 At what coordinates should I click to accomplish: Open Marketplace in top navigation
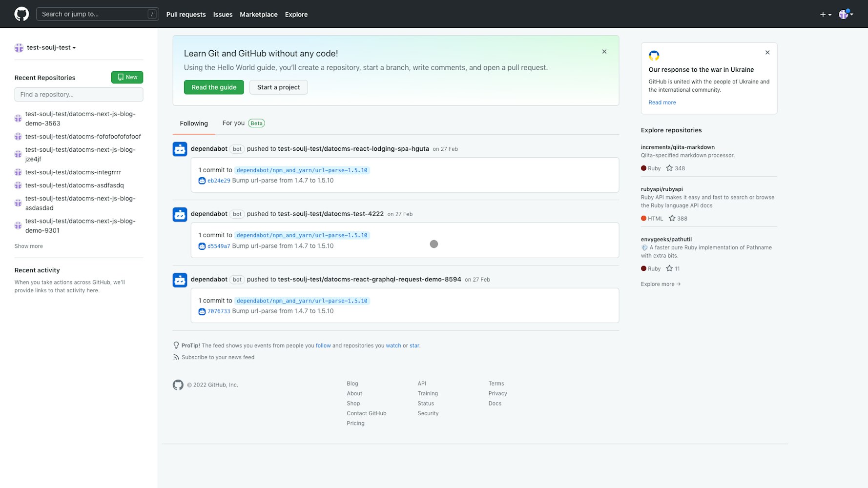tap(259, 15)
